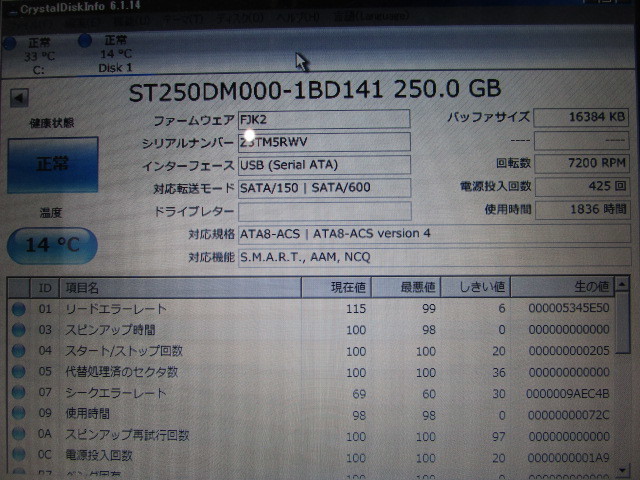The image size is (640, 480).
Task: Click status circle for attribute 04
Action: (x=18, y=351)
